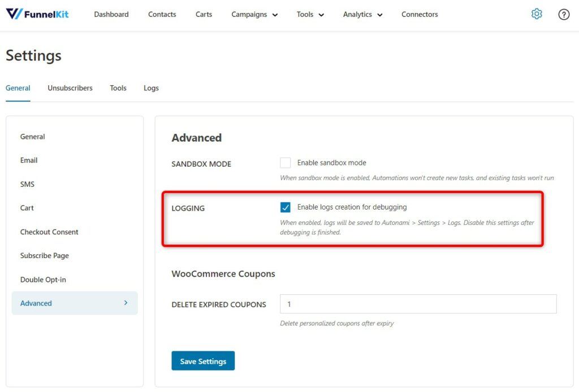Click the LOGGING field label
Viewport: 579px width, 392px height.
tap(188, 208)
